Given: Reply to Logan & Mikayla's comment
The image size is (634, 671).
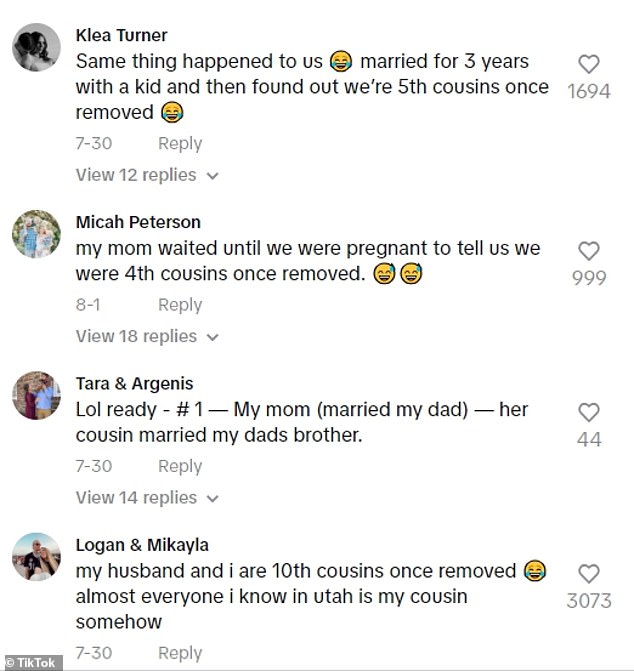Looking at the screenshot, I should click(180, 652).
